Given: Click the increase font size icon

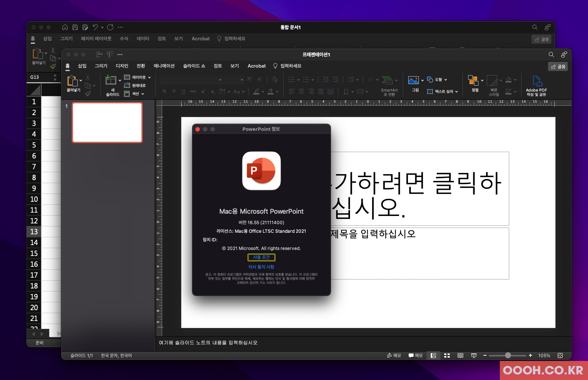Looking at the screenshot, I should pos(249,79).
